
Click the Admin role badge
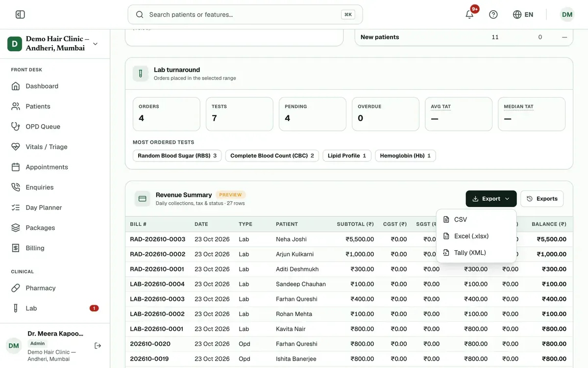(37, 343)
